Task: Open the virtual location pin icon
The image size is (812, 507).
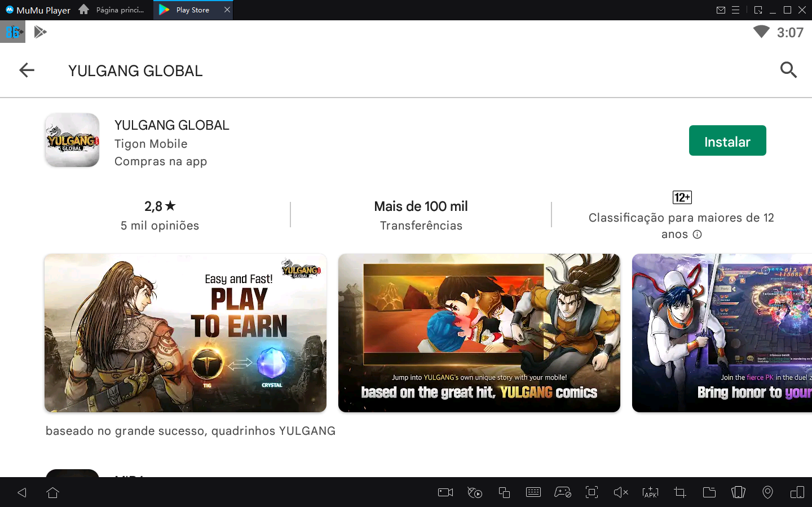Action: click(x=767, y=492)
